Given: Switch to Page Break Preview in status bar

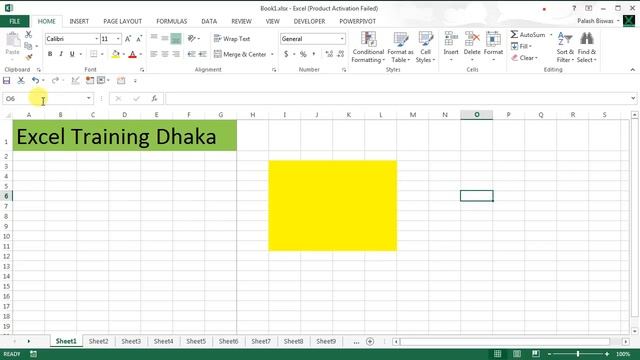Looking at the screenshot, I should [x=536, y=354].
